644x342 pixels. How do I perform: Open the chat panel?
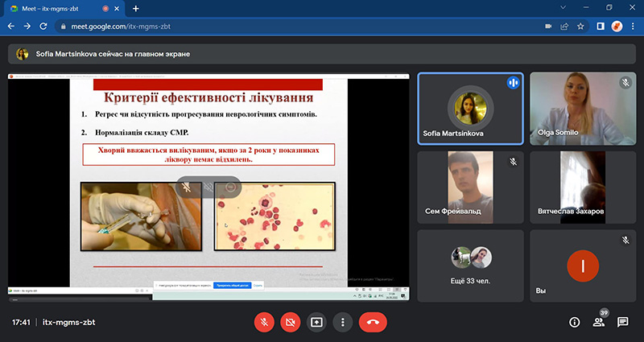[622, 322]
